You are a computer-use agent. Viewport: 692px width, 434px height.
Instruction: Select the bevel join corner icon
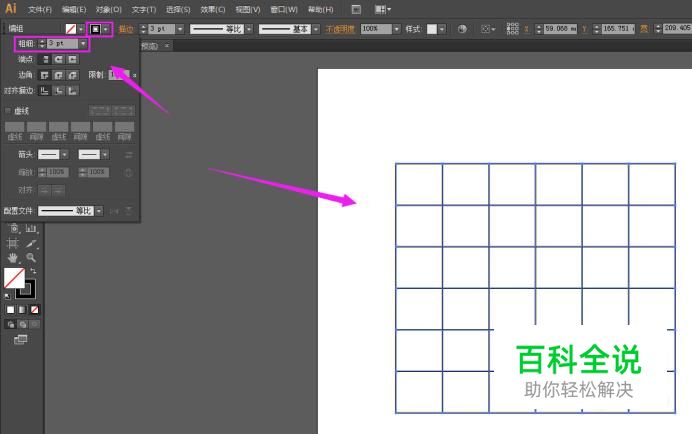coord(71,74)
